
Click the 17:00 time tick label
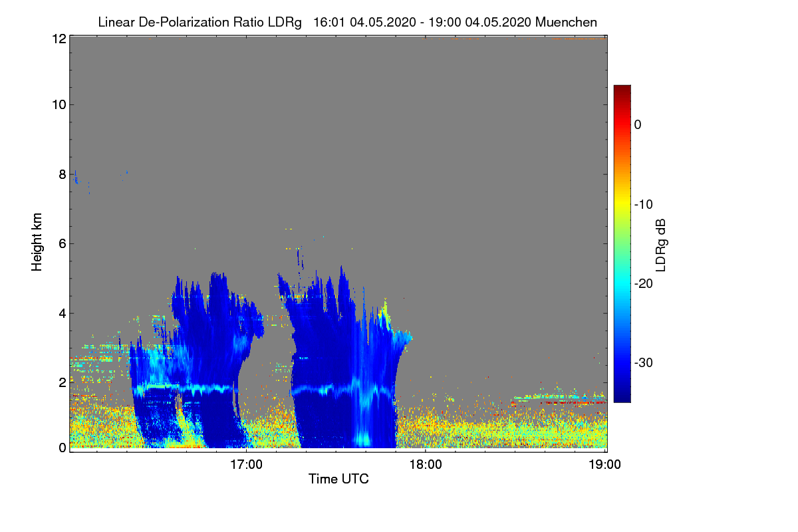(x=246, y=464)
